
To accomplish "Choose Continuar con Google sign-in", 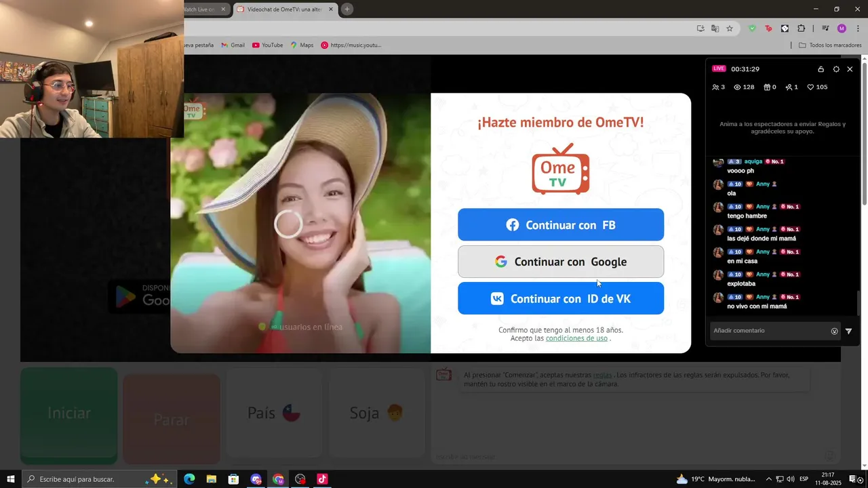I will [x=561, y=262].
